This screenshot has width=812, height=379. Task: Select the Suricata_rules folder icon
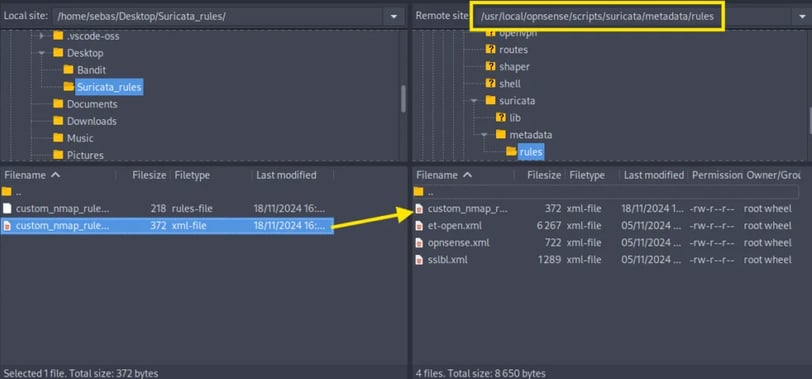click(x=68, y=86)
